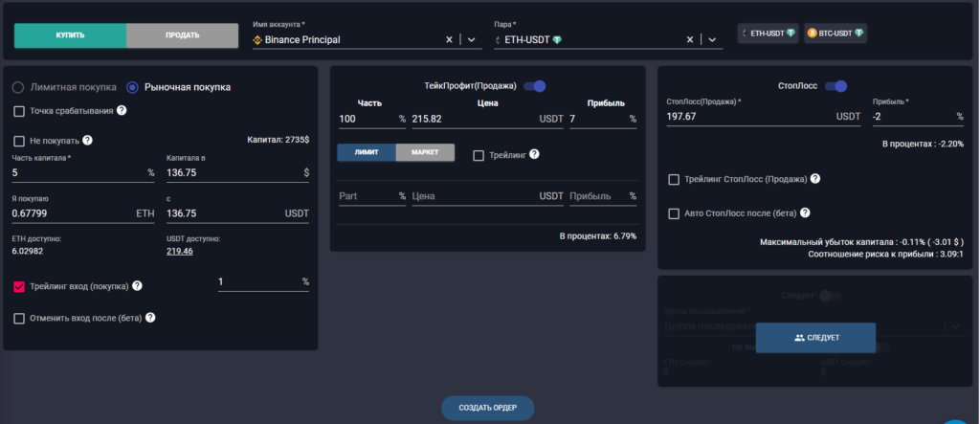Select BTC-USDT quick pair chip
Screen dimensions: 980x424
tap(835, 33)
